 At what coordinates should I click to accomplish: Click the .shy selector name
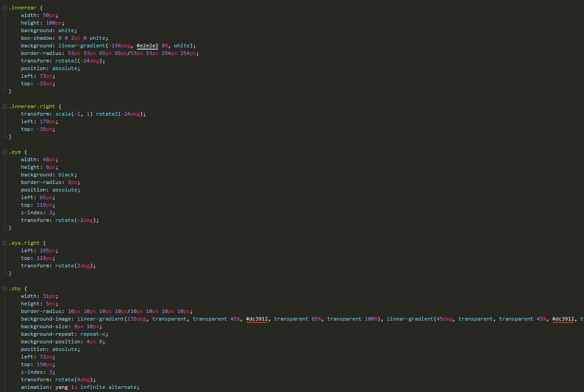[x=15, y=289]
